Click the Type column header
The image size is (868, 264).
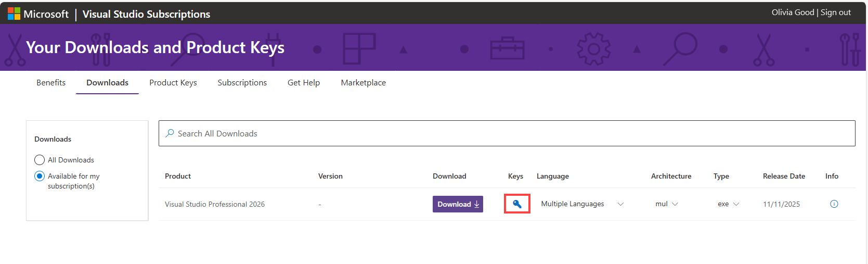(721, 176)
